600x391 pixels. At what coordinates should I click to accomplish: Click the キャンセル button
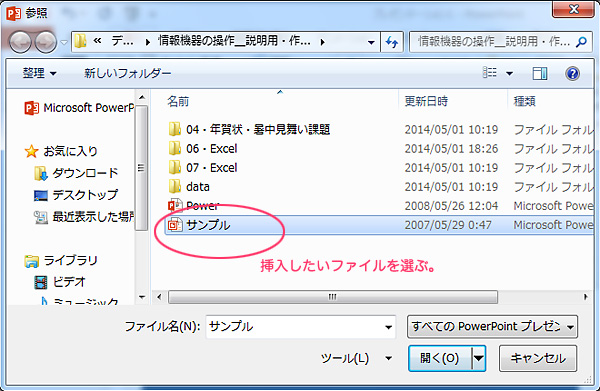(x=538, y=358)
